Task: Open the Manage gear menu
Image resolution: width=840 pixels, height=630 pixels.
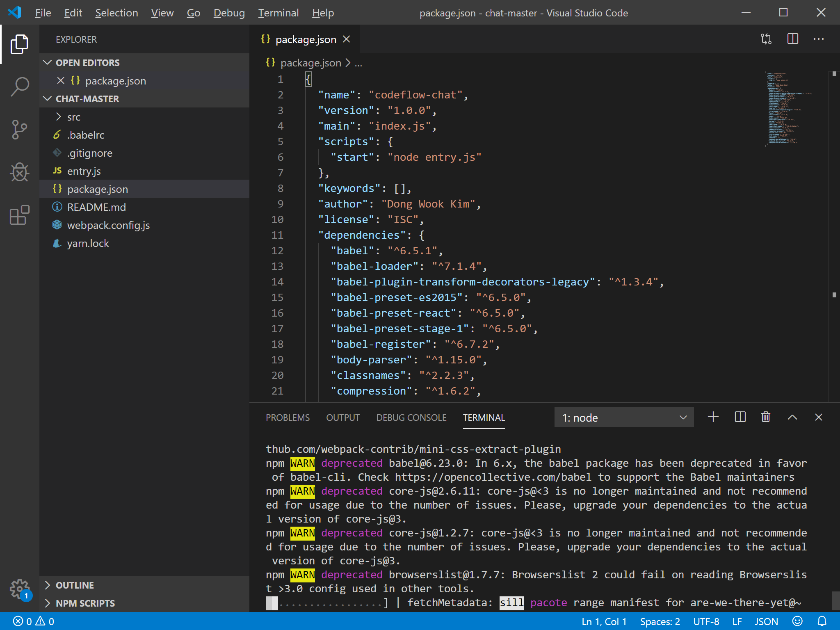Action: tap(19, 590)
